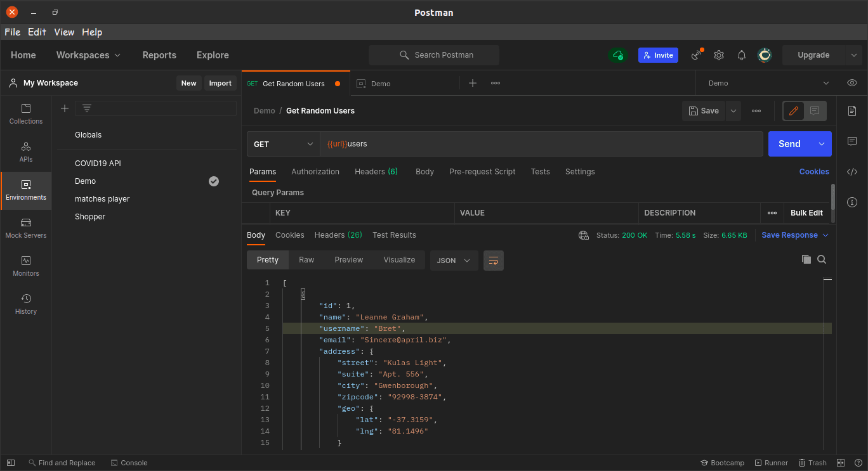
Task: Click the environments filter icon
Action: pos(87,108)
